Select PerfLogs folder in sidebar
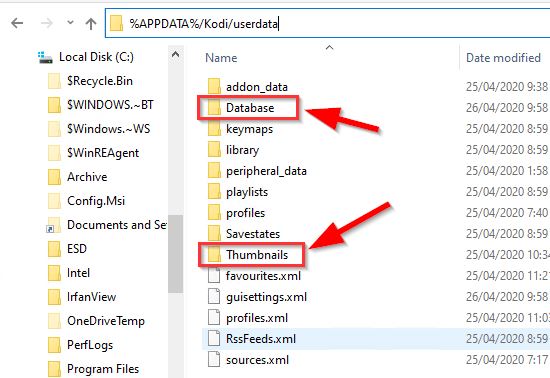This screenshot has width=550, height=378. tap(90, 345)
